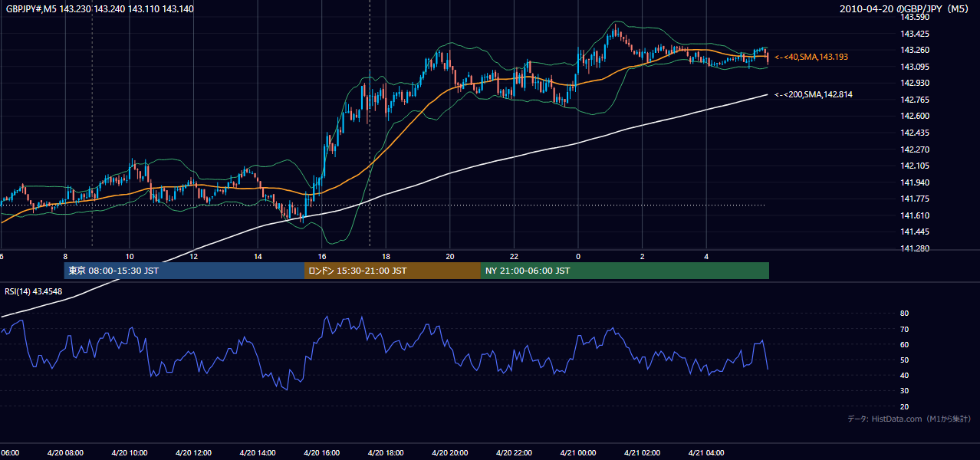The image size is (980, 460).
Task: Click the RSI(14) 43.4548 indicator label
Action: tap(34, 291)
